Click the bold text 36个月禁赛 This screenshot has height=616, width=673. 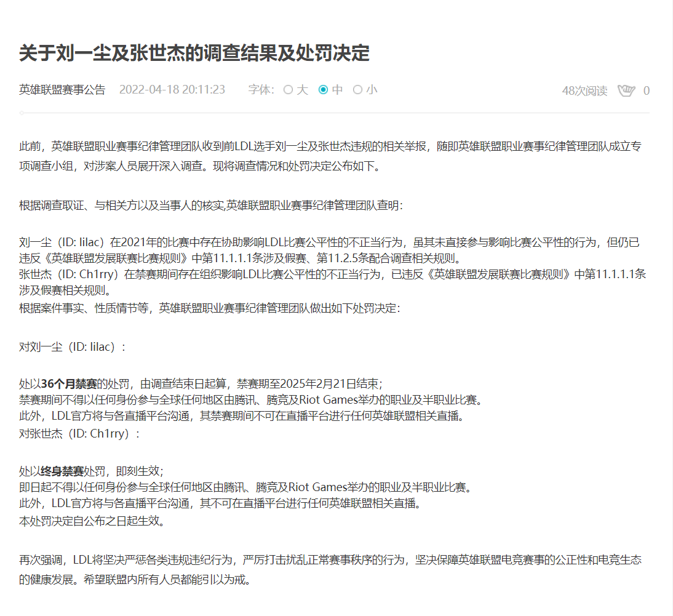pyautogui.click(x=69, y=384)
